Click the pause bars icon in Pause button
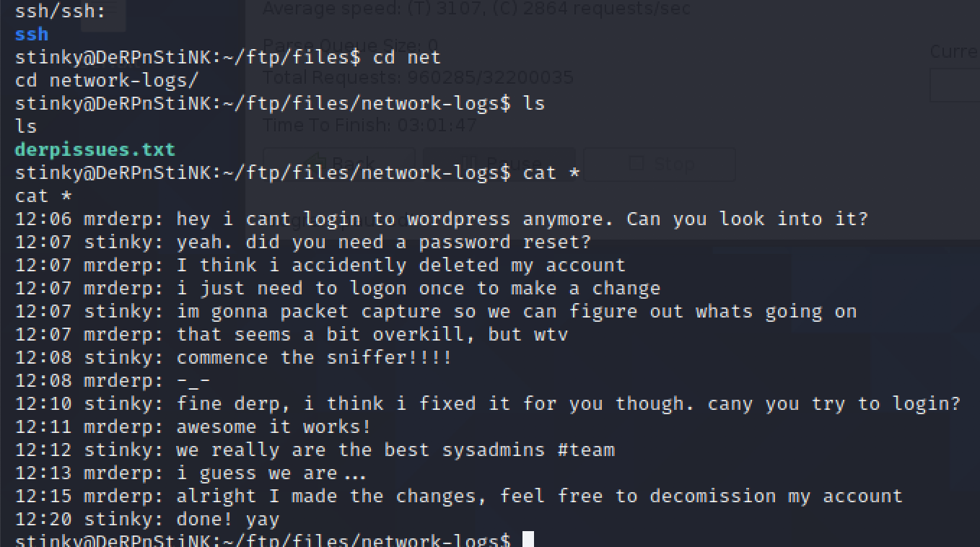Screen dimensions: 980x547 [470, 164]
